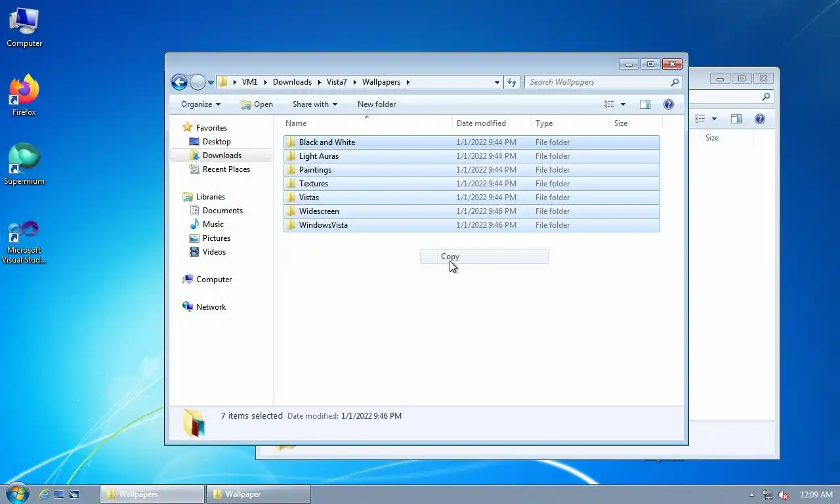The width and height of the screenshot is (840, 504).
Task: Open recent pages dropdown next to Forward
Action: point(211,83)
